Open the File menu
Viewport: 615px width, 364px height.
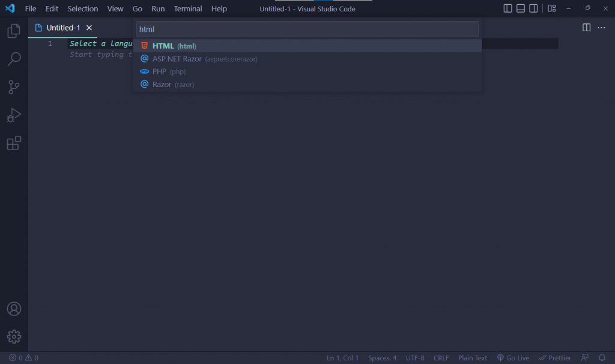coord(31,8)
